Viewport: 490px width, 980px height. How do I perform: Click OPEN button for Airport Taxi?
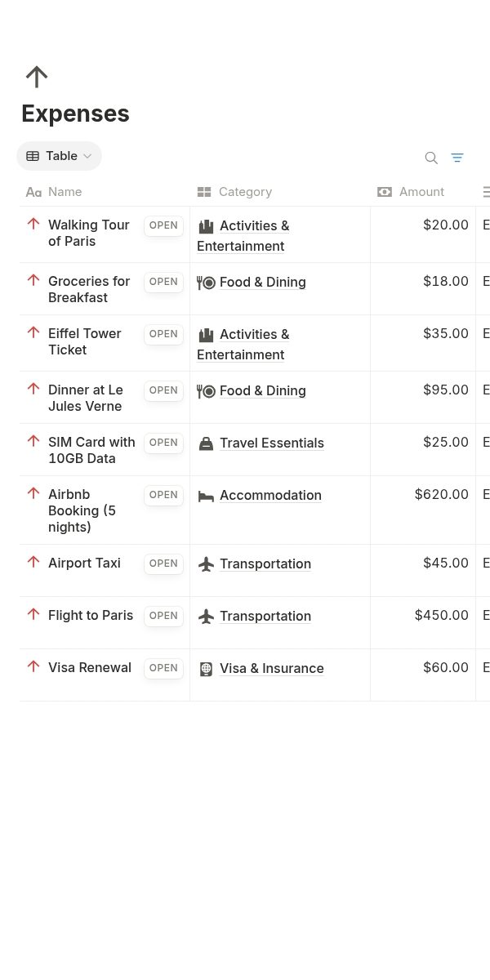pyautogui.click(x=163, y=563)
